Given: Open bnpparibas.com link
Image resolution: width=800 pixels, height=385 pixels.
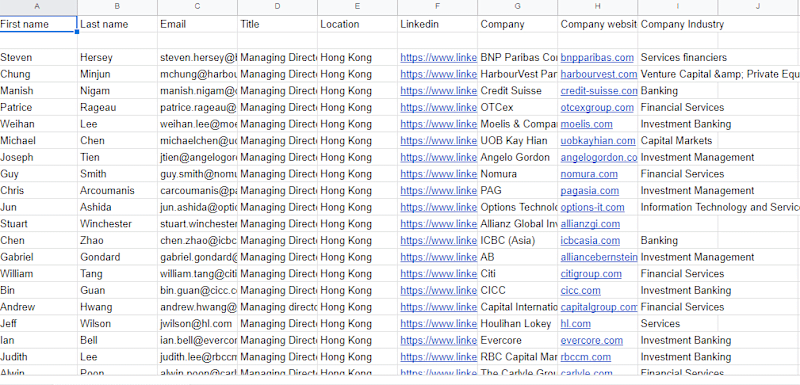Looking at the screenshot, I should click(597, 58).
